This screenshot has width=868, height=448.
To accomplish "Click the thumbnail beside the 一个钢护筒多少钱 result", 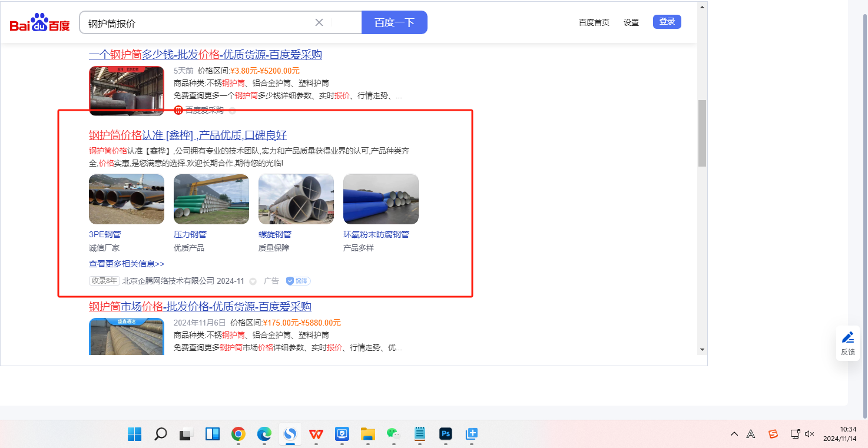I will point(127,91).
